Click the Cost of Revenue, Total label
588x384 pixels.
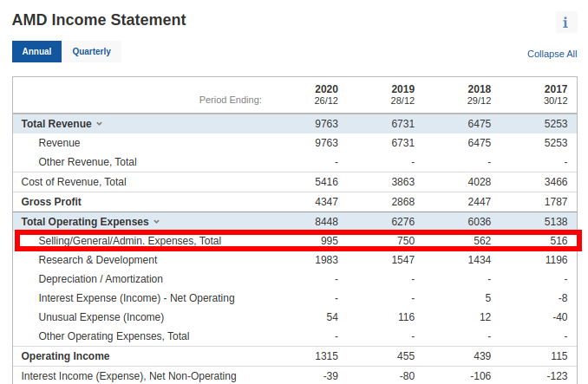[74, 182]
